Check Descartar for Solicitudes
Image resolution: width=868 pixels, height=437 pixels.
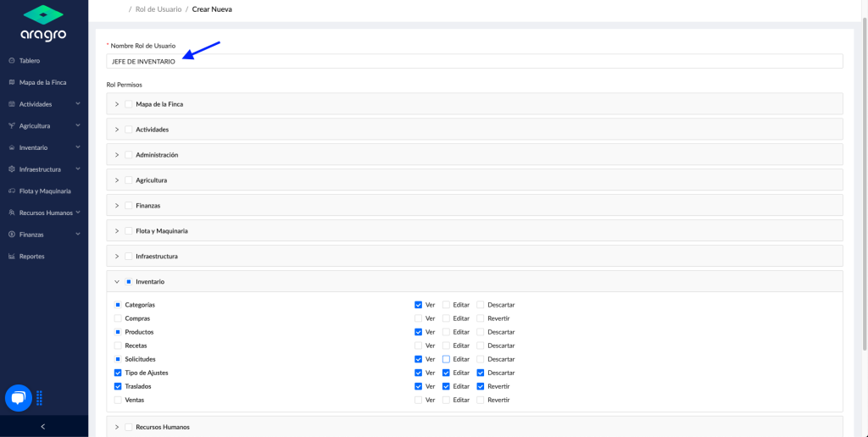click(x=481, y=359)
